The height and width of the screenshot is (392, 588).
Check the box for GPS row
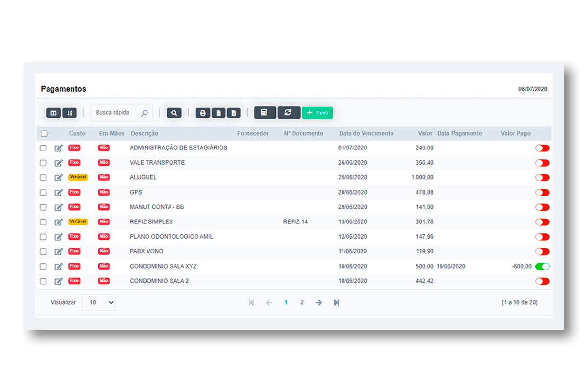[x=43, y=193]
